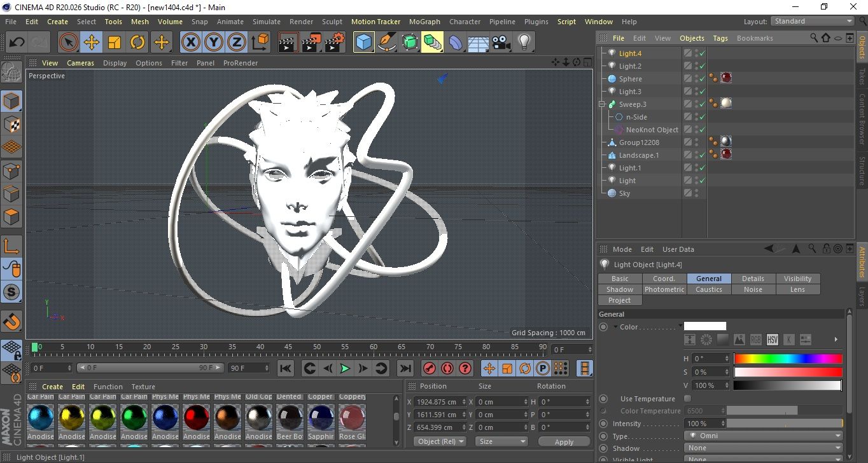The height and width of the screenshot is (463, 868).
Task: Select the Rotate tool in top toolbar
Action: point(137,43)
